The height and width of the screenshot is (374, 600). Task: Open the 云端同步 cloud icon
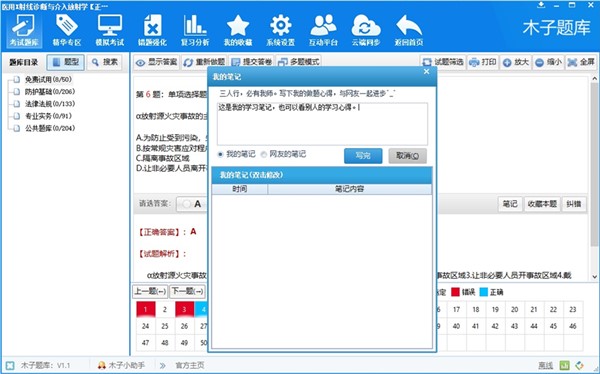(366, 30)
